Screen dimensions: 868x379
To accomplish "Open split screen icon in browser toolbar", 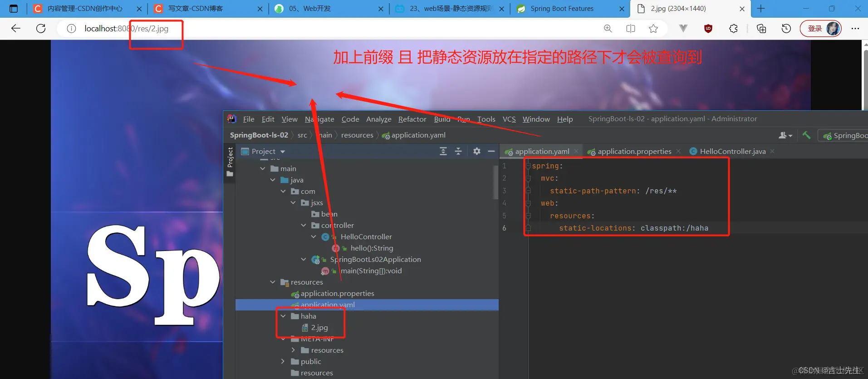I will 631,29.
